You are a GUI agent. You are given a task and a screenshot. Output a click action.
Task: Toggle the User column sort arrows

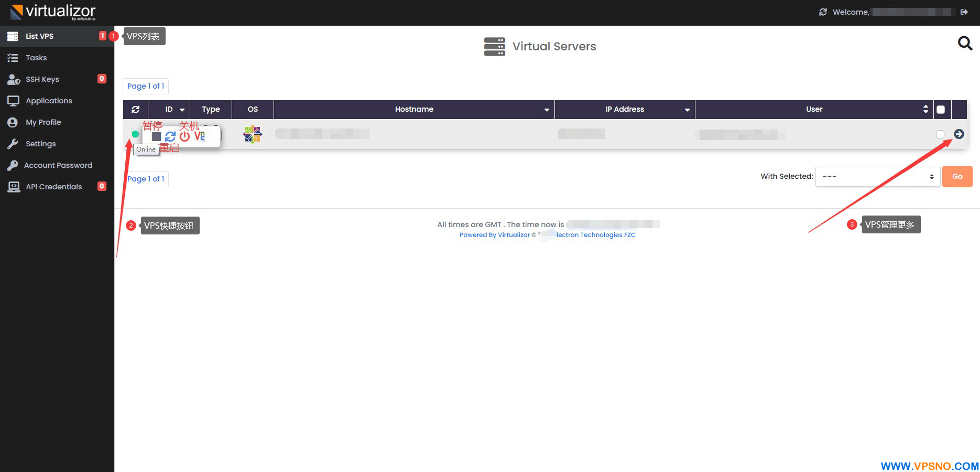925,109
